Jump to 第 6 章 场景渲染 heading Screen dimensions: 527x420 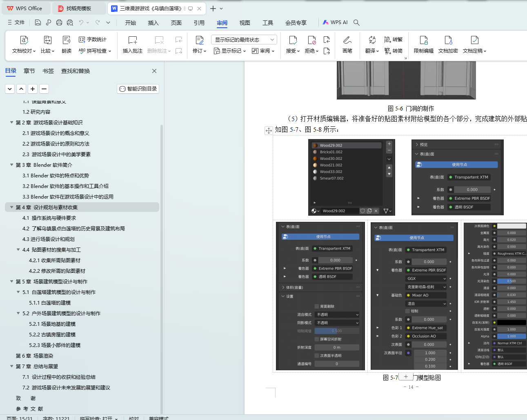click(x=34, y=356)
